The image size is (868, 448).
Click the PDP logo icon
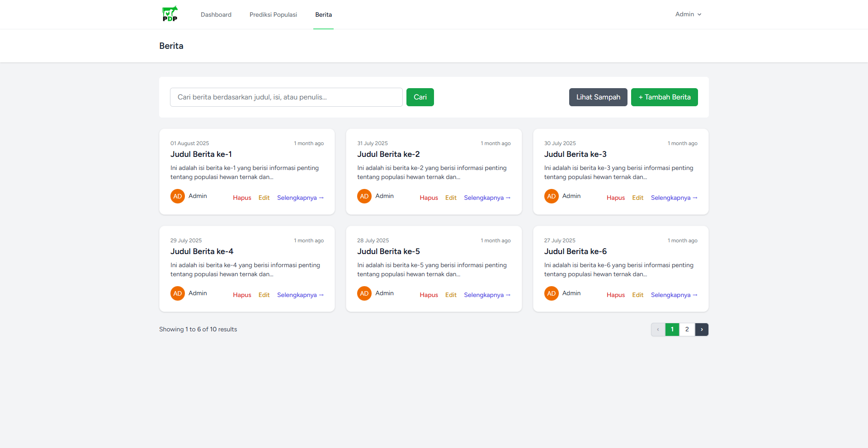point(170,14)
